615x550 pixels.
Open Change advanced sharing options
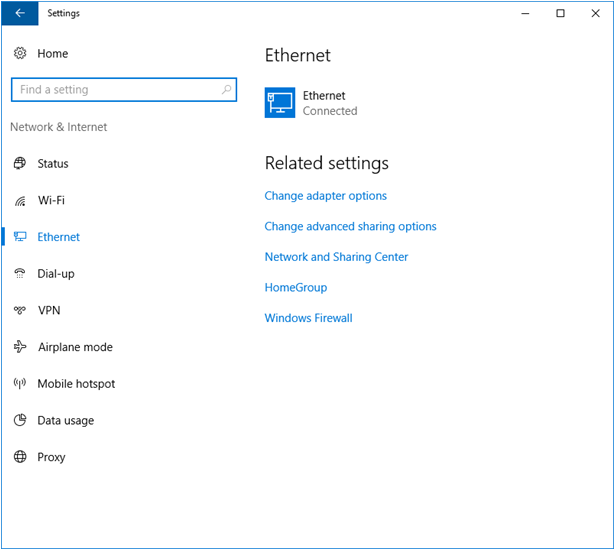point(350,227)
